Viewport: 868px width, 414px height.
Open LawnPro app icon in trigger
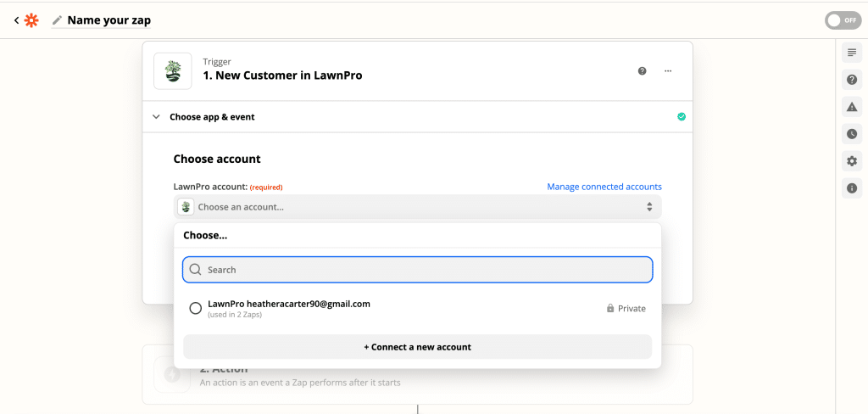(173, 71)
